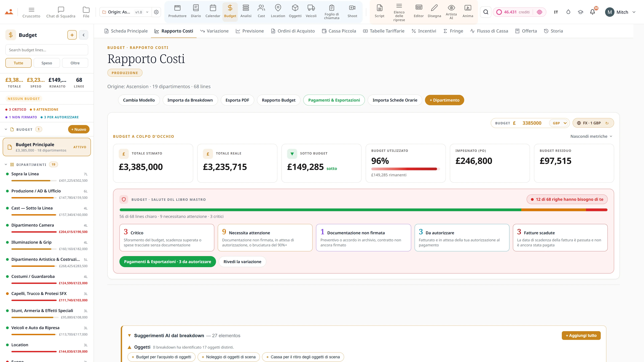This screenshot has height=362, width=644.
Task: Click + Aggiungi tutto
Action: coord(581,336)
